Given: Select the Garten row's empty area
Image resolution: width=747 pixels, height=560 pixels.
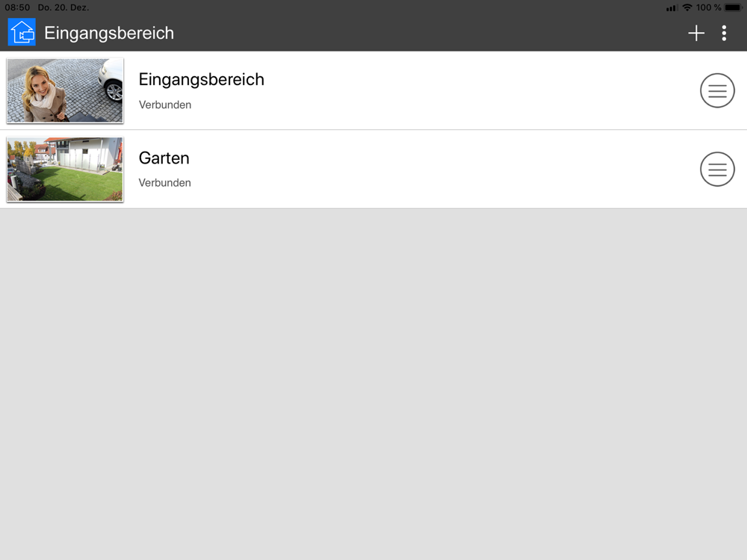Looking at the screenshot, I should pos(443,169).
